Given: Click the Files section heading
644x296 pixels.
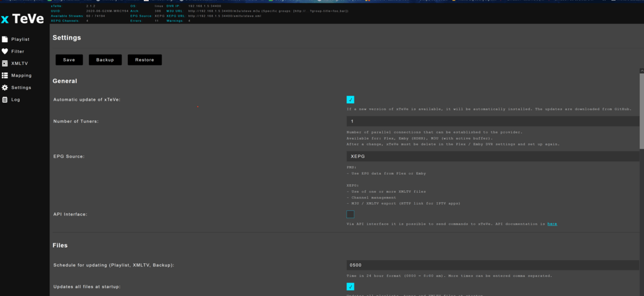Looking at the screenshot, I should click(x=60, y=245).
